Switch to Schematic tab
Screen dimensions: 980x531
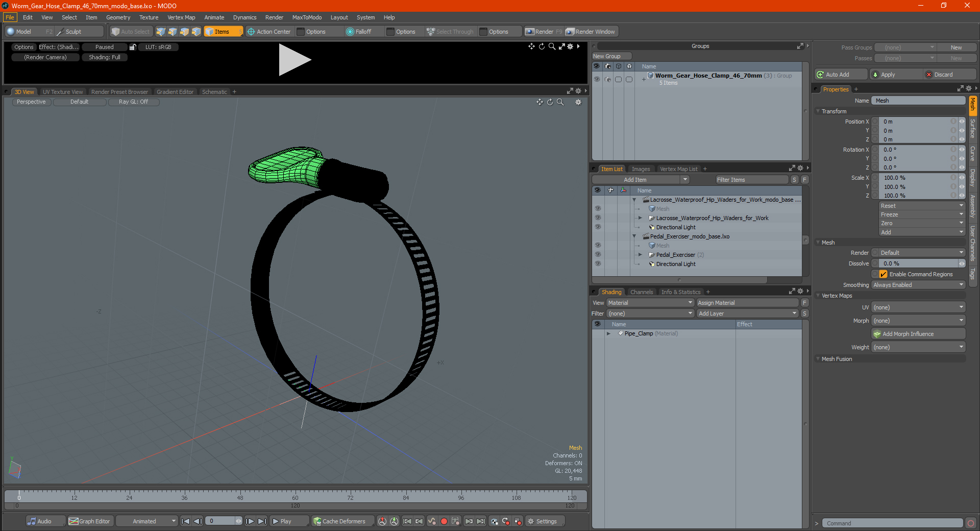214,92
